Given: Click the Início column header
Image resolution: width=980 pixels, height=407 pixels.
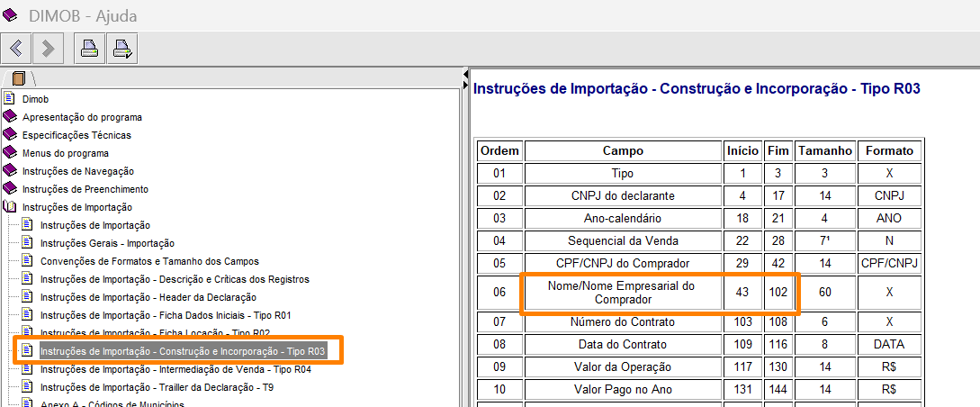Looking at the screenshot, I should [x=742, y=150].
